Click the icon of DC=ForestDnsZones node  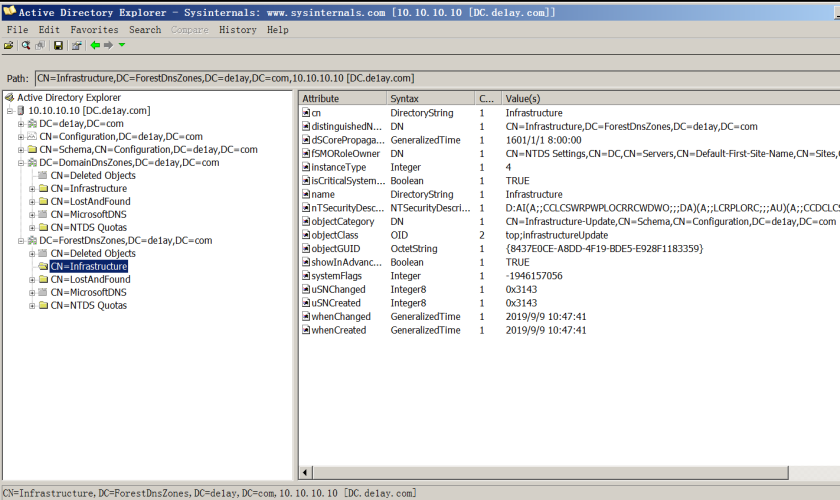point(32,241)
